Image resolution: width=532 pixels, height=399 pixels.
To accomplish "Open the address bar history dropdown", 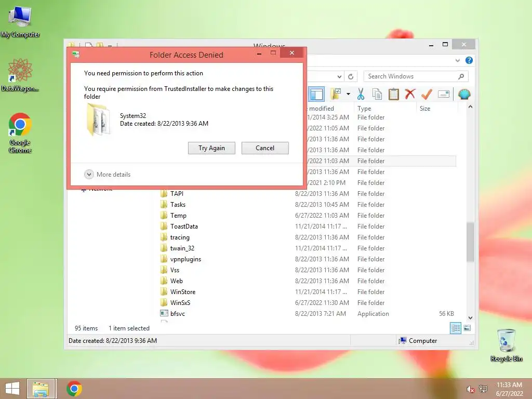I will [x=339, y=77].
